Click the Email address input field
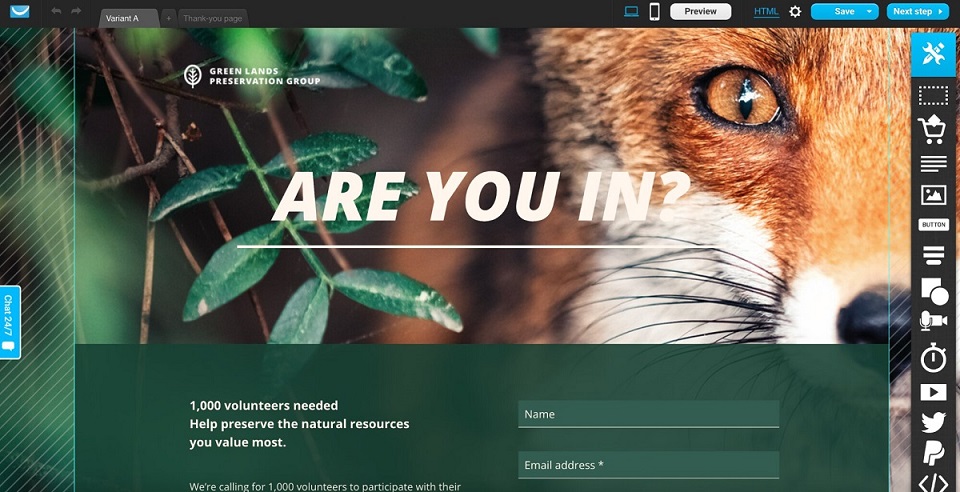The width and height of the screenshot is (960, 492). (x=648, y=465)
